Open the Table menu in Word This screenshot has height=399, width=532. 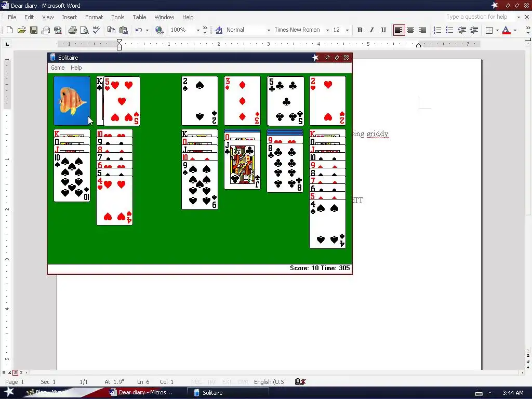139,17
